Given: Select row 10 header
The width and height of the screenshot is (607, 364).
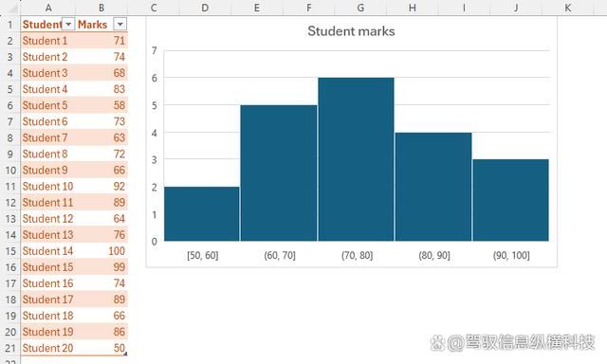Looking at the screenshot, I should tap(10, 171).
